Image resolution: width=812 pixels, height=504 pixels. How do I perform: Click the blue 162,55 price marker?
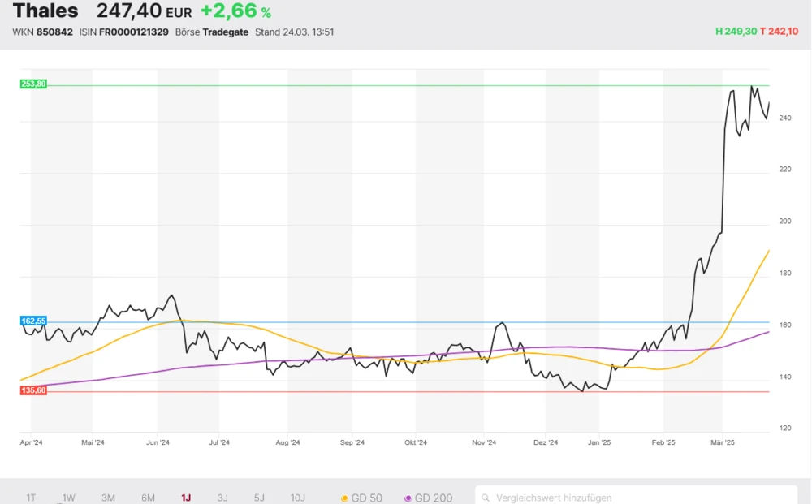[33, 321]
